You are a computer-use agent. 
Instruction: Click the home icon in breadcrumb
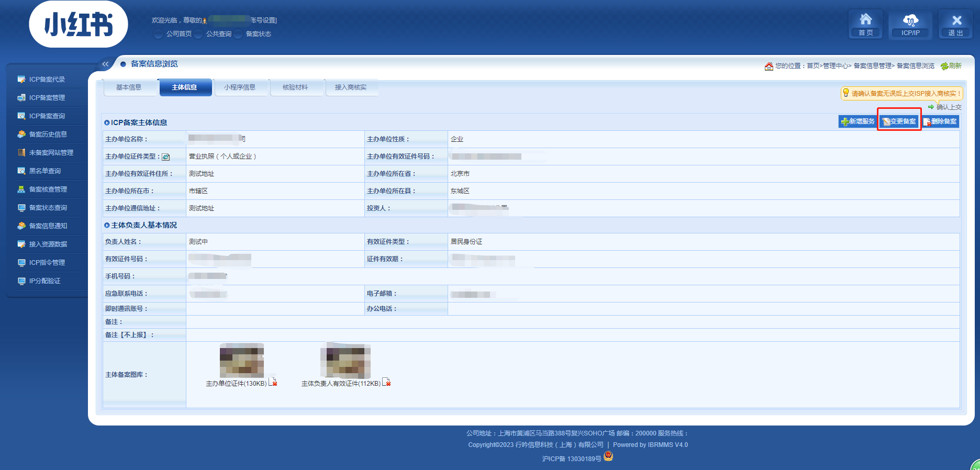tap(769, 66)
